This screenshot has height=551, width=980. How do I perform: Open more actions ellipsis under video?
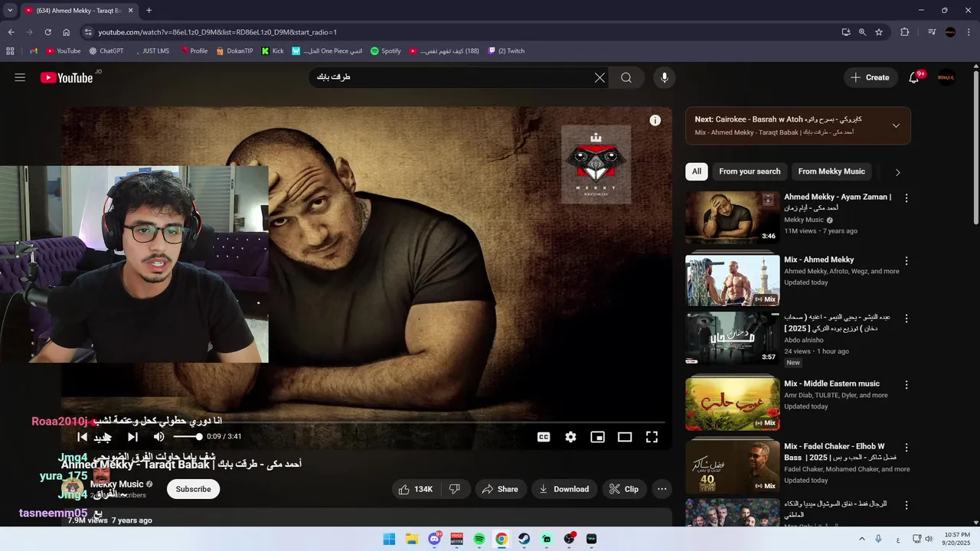coord(662,489)
